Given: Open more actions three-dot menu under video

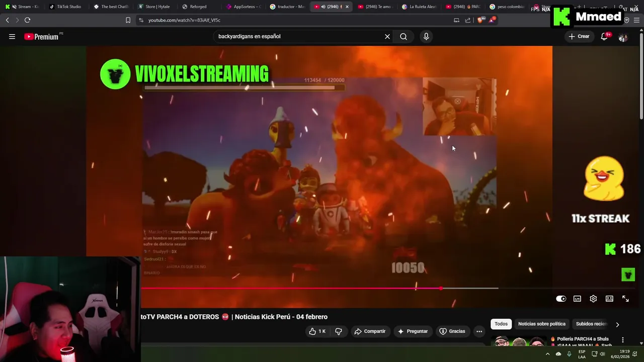Looking at the screenshot, I should coord(479,331).
